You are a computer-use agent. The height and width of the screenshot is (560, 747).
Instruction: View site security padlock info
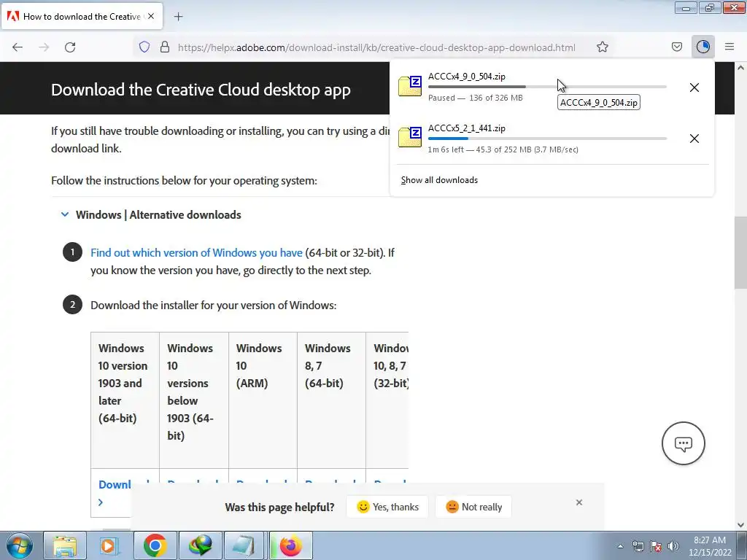(x=164, y=47)
